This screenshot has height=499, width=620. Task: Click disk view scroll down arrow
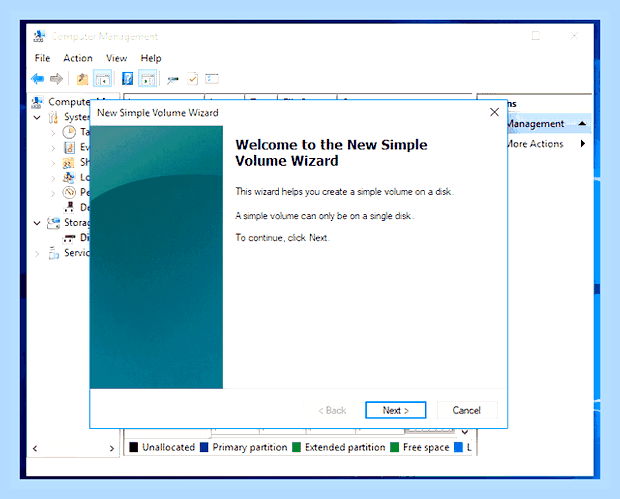click(465, 431)
